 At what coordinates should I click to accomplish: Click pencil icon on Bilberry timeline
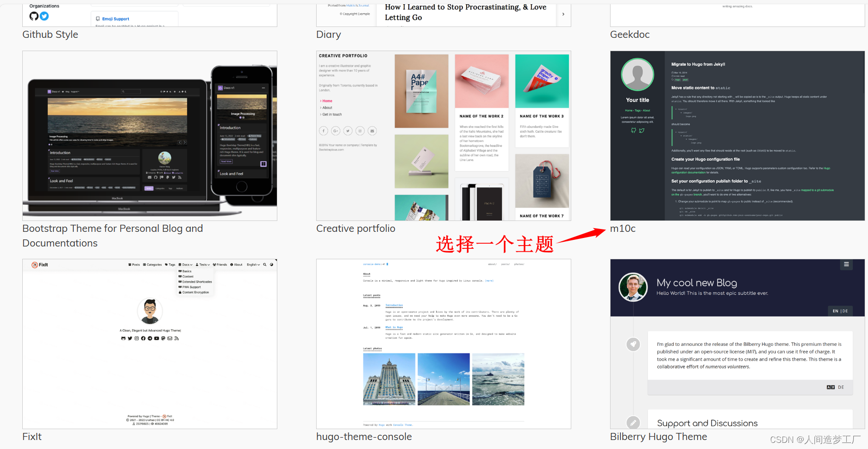[633, 422]
